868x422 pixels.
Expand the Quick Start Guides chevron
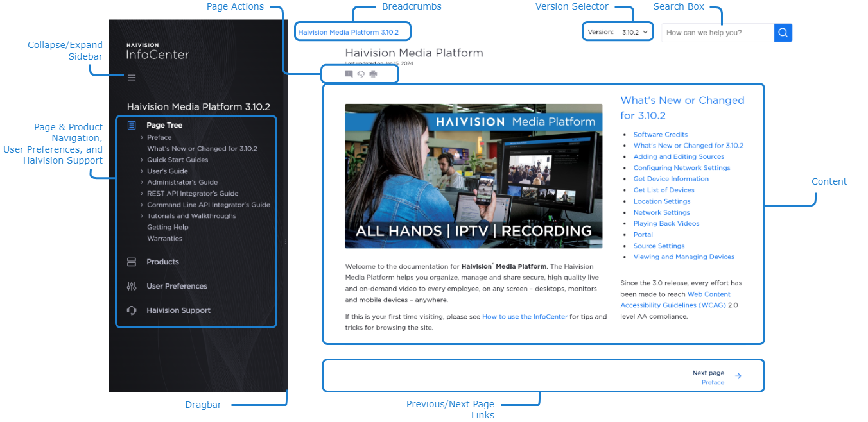click(141, 160)
